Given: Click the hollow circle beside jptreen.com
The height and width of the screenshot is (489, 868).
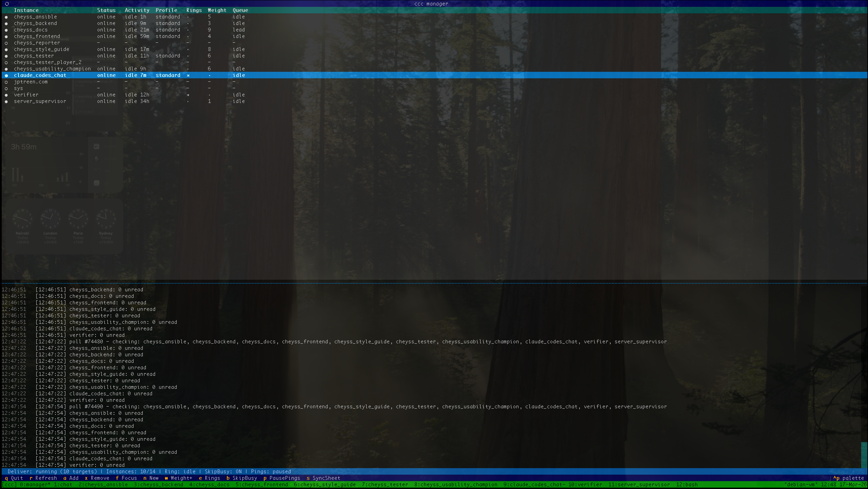Looking at the screenshot, I should pyautogui.click(x=6, y=82).
